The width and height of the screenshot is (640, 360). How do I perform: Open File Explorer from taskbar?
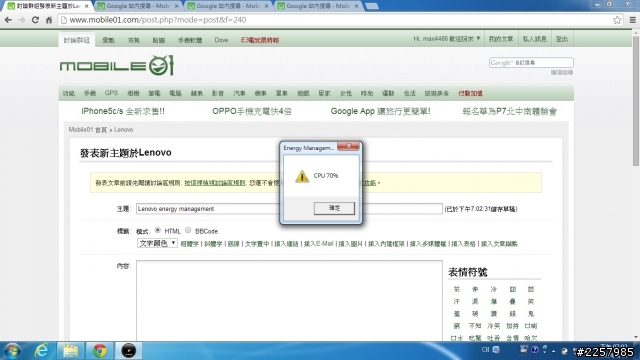(x=70, y=351)
